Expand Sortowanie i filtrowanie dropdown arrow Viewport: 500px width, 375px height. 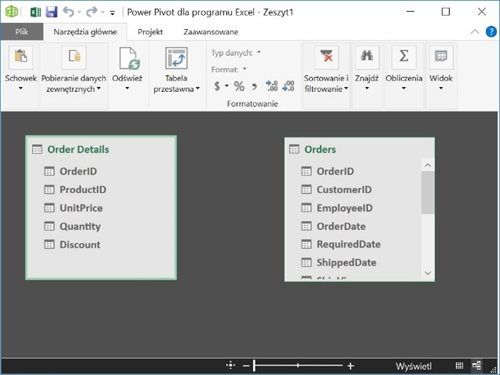pyautogui.click(x=346, y=89)
